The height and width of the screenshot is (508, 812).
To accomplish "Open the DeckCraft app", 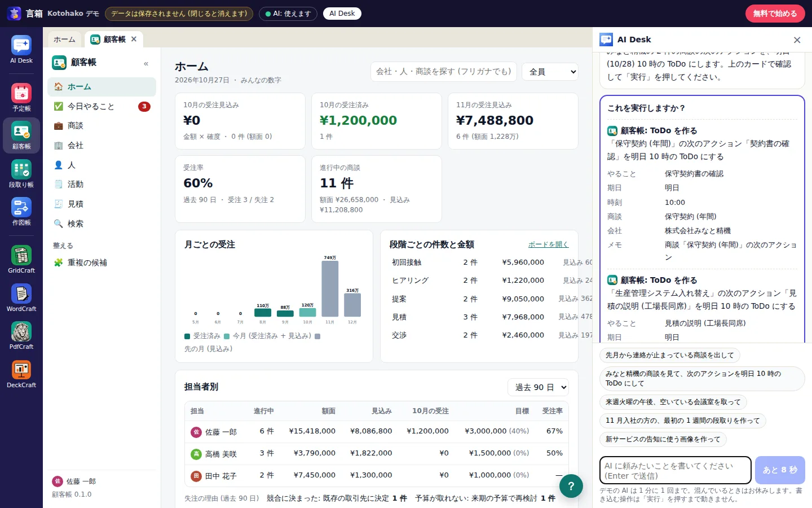I will tap(21, 374).
